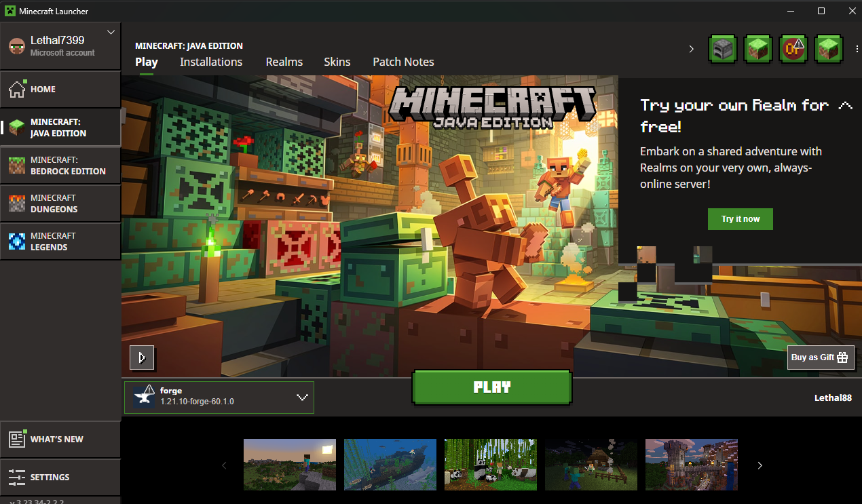Image resolution: width=862 pixels, height=504 pixels.
Task: Show previous screenshots with left carousel arrow
Action: click(x=225, y=465)
